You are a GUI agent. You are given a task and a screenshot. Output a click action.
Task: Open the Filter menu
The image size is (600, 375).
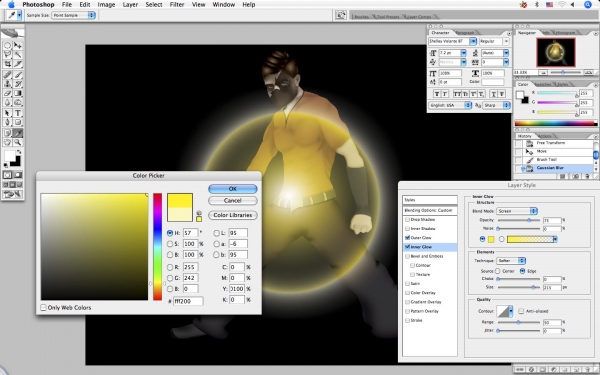point(177,5)
